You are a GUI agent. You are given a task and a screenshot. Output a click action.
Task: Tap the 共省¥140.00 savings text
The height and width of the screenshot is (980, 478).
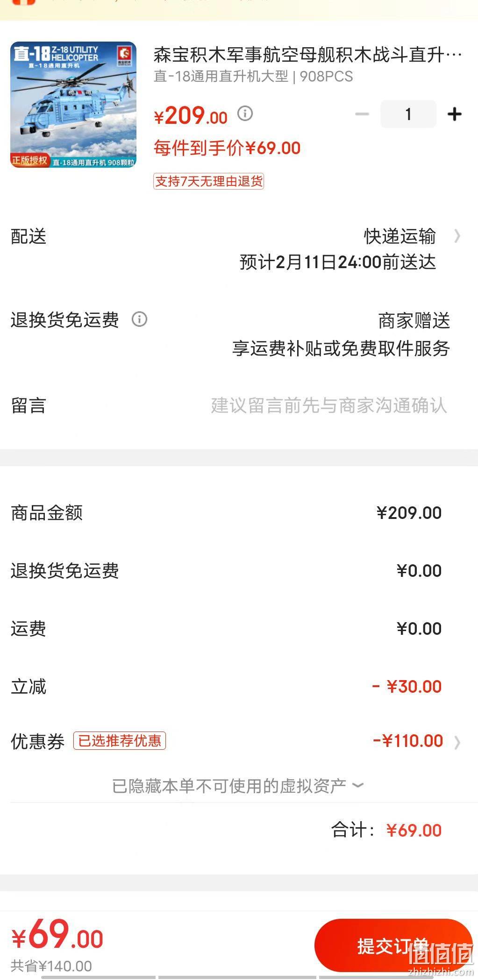pyautogui.click(x=51, y=966)
